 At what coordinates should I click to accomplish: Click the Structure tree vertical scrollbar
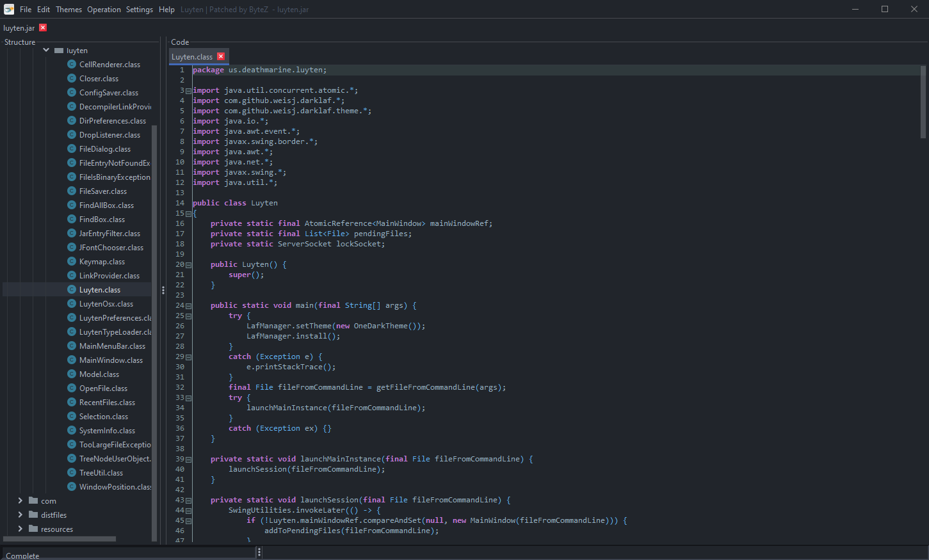pos(154,333)
